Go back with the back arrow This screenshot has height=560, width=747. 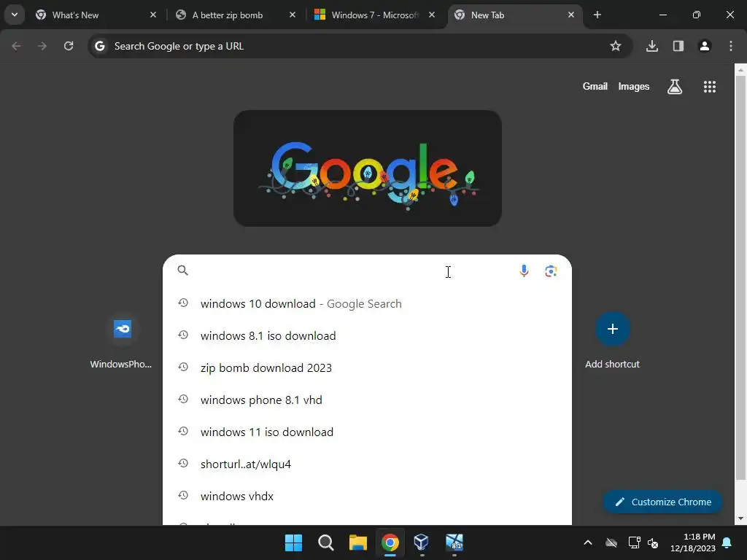pyautogui.click(x=16, y=46)
